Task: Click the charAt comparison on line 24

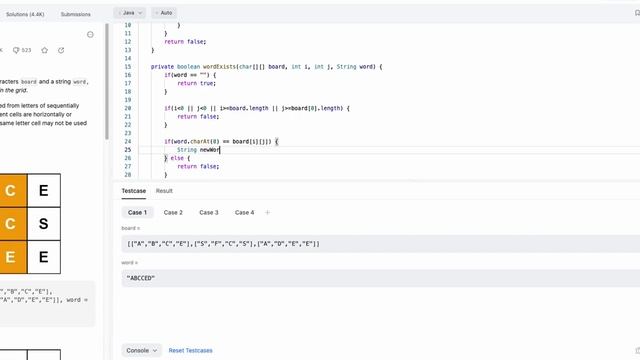Action: tap(221, 142)
